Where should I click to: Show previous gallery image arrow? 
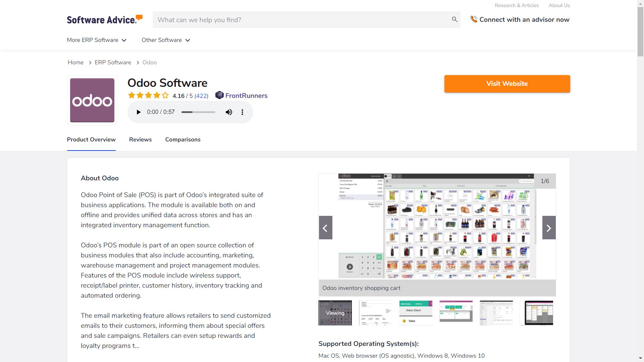pos(325,228)
